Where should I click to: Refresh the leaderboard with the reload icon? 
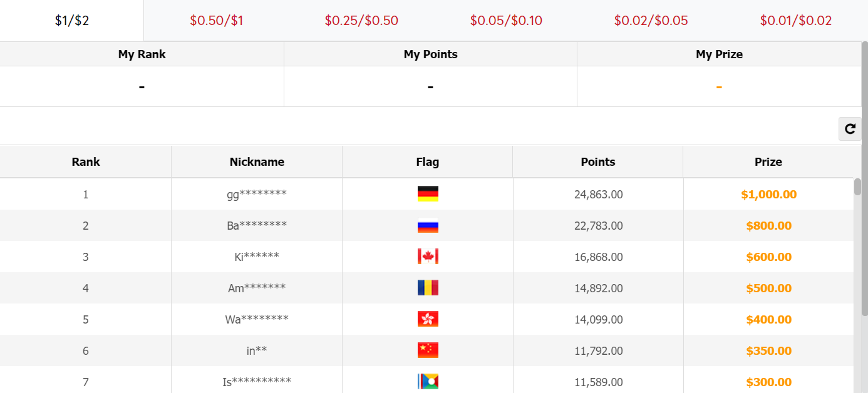[x=850, y=129]
